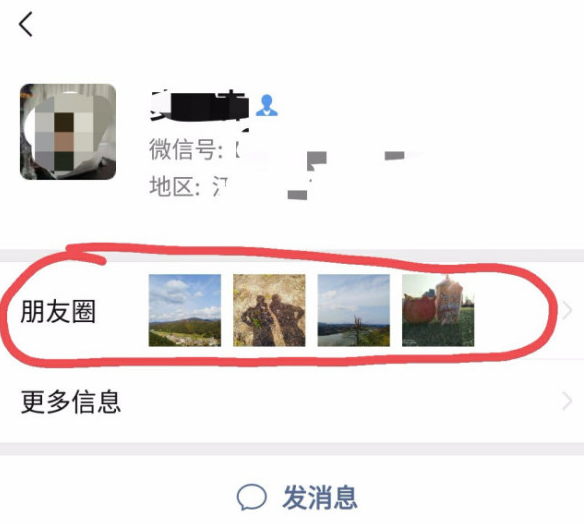Go back using the top-left arrow
The height and width of the screenshot is (524, 584).
[x=26, y=24]
